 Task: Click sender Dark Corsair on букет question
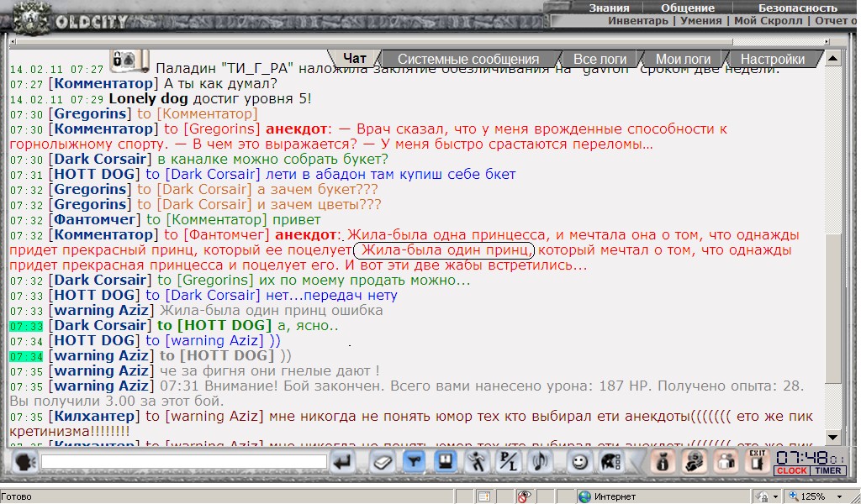click(x=101, y=160)
